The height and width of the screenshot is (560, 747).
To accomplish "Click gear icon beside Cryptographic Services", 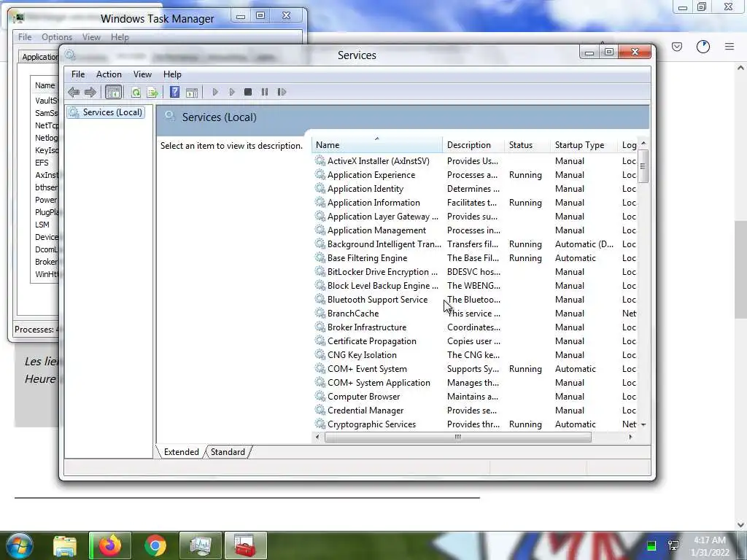I will pyautogui.click(x=320, y=424).
